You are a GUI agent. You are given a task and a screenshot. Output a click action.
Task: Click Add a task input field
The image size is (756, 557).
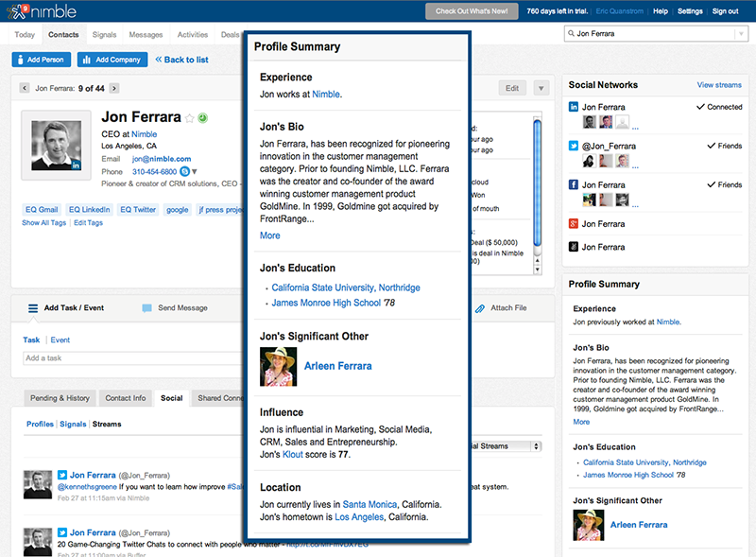[x=133, y=358]
